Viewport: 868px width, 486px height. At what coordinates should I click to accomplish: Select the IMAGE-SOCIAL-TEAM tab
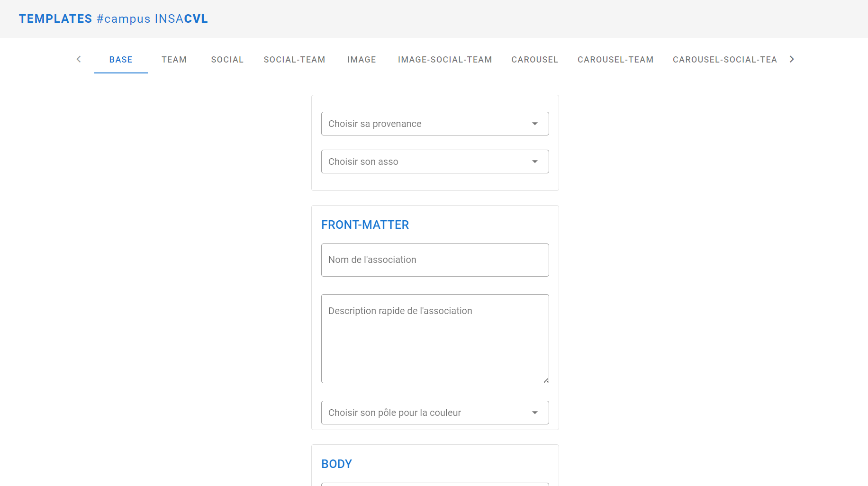444,59
